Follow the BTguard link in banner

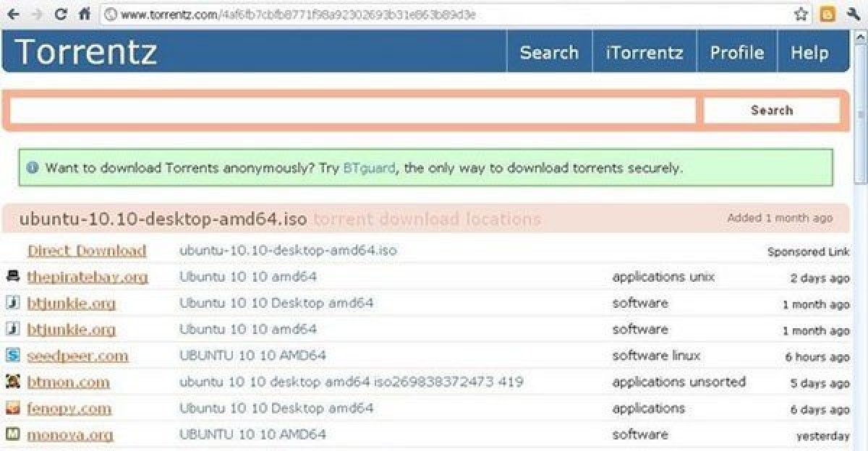click(369, 168)
